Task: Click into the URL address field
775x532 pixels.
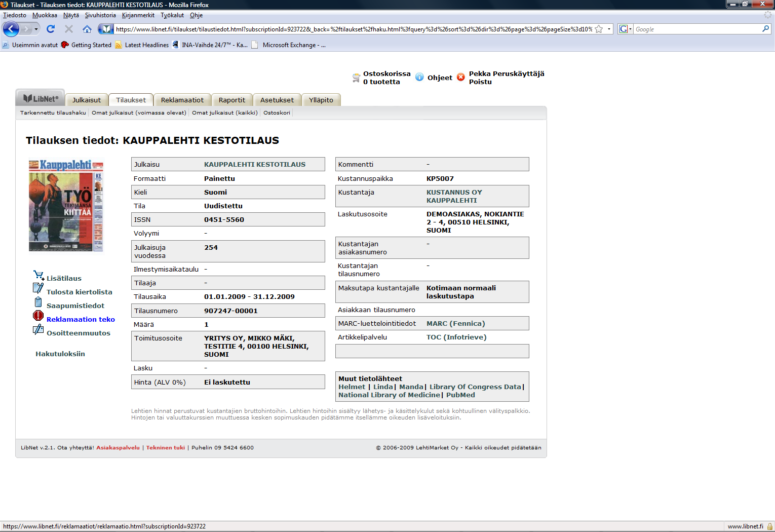Action: (x=354, y=29)
